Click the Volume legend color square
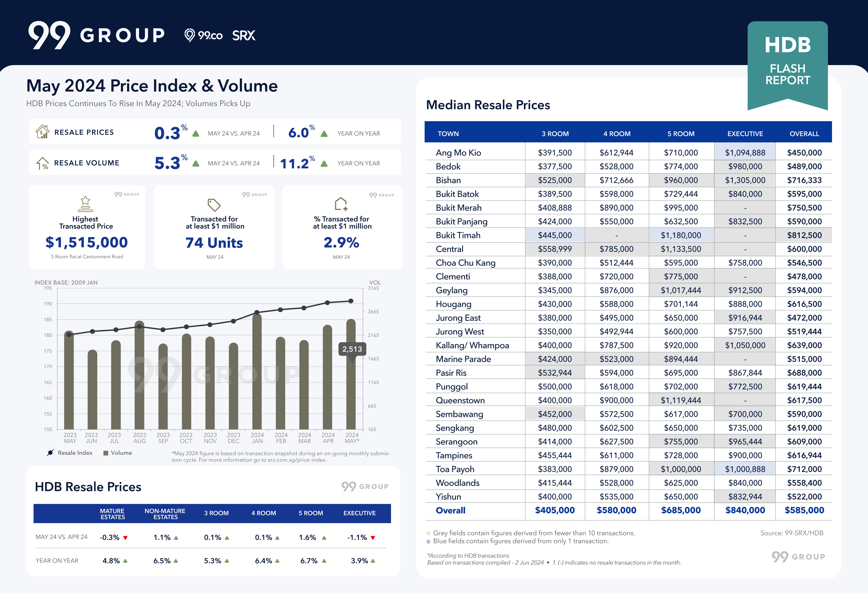868x593 pixels. 106,453
